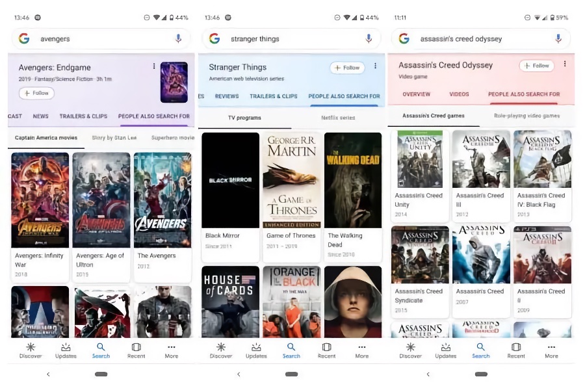Viewport: 585px width, 392px height.
Task: Switch to the 'Netflix series' tab
Action: [x=338, y=118]
